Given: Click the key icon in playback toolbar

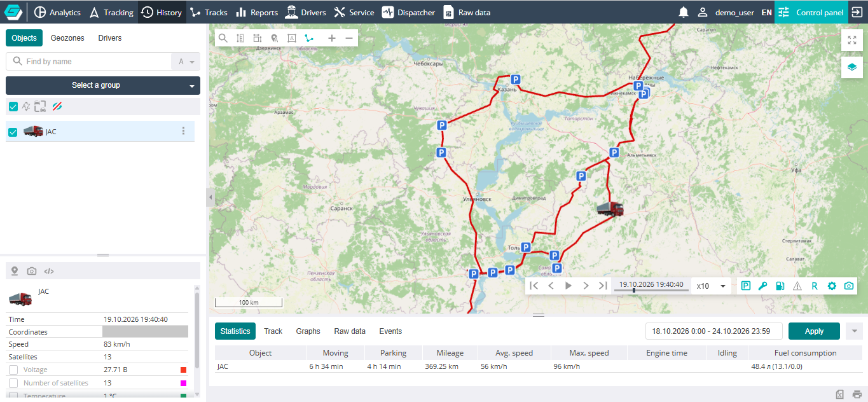Looking at the screenshot, I should click(x=763, y=286).
